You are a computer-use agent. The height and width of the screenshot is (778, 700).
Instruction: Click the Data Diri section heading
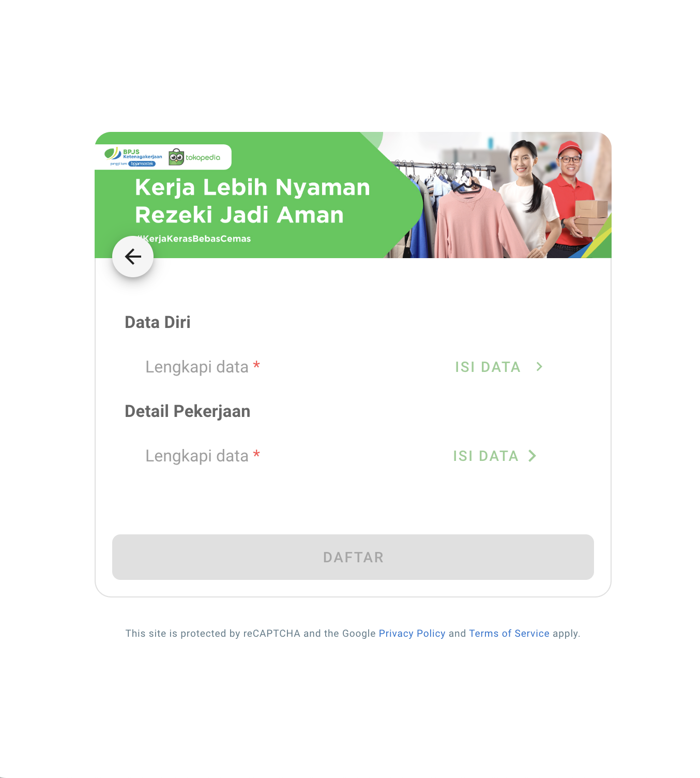coord(158,322)
